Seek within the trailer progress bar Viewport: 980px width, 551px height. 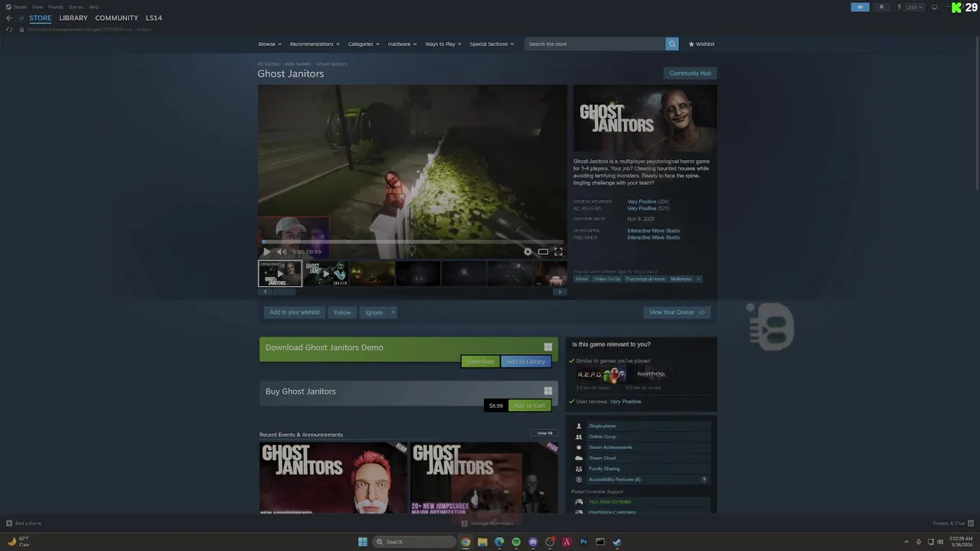point(413,242)
